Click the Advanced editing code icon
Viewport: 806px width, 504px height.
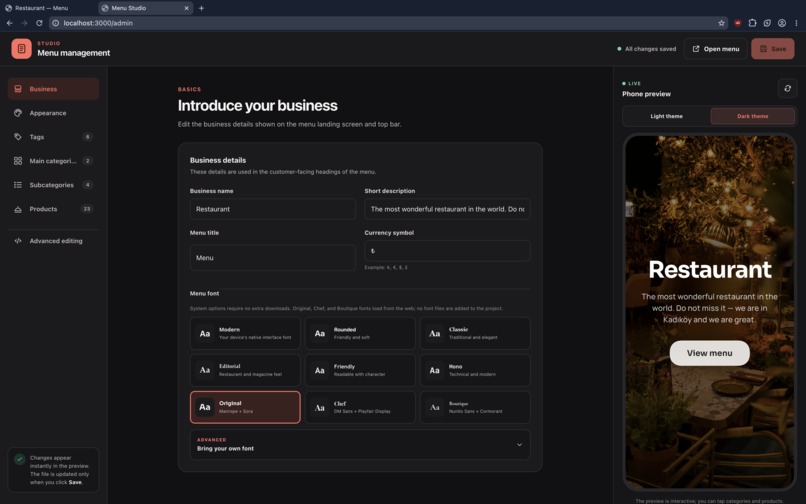tap(18, 241)
